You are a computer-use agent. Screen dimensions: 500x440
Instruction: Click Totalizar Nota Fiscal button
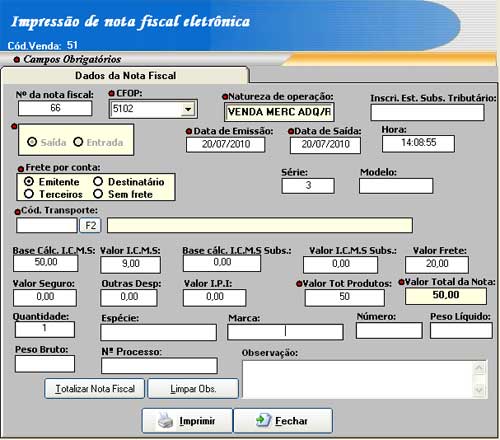point(95,389)
